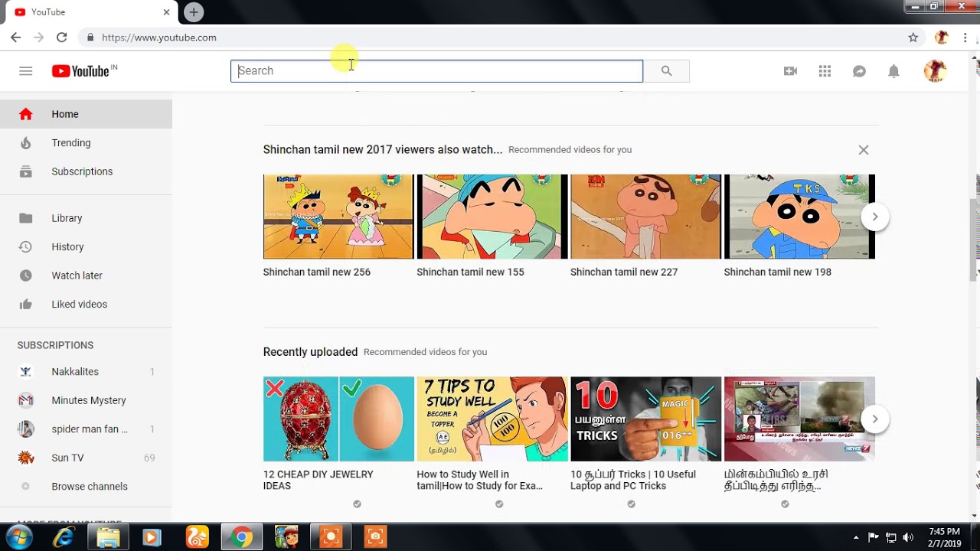Show more Recently uploaded videos arrow

874,419
